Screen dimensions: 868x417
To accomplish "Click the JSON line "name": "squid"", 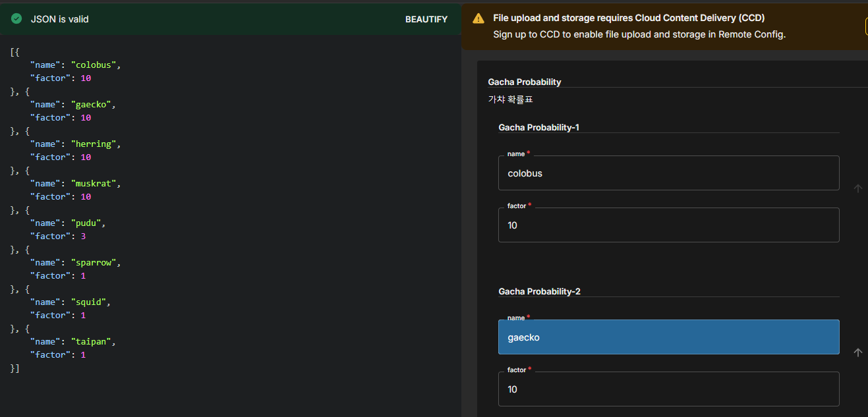I will 71,302.
